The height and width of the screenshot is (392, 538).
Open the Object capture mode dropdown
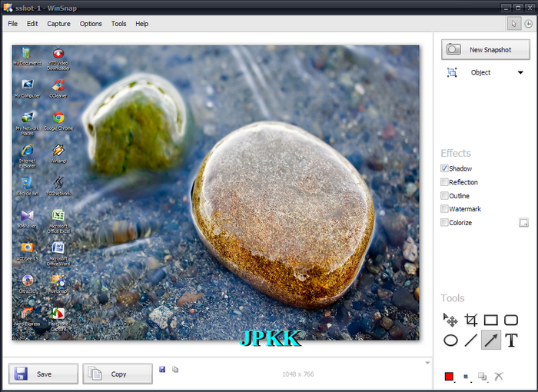[x=520, y=73]
